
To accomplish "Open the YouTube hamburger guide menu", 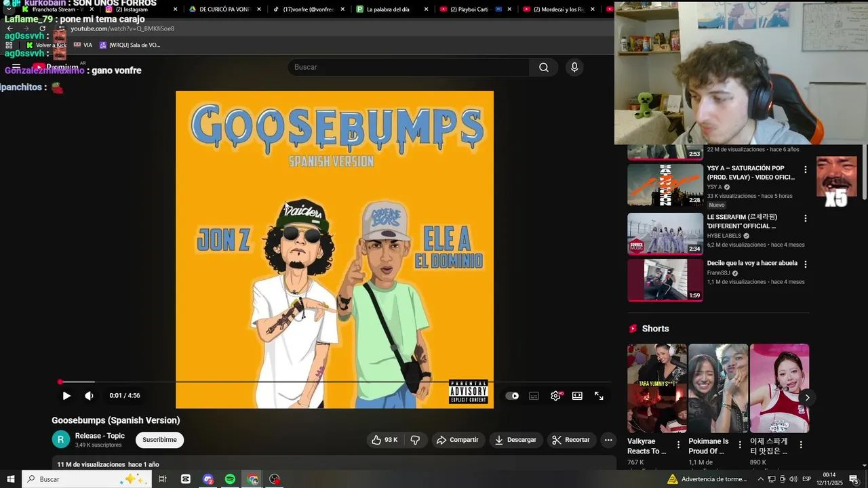I will point(16,67).
